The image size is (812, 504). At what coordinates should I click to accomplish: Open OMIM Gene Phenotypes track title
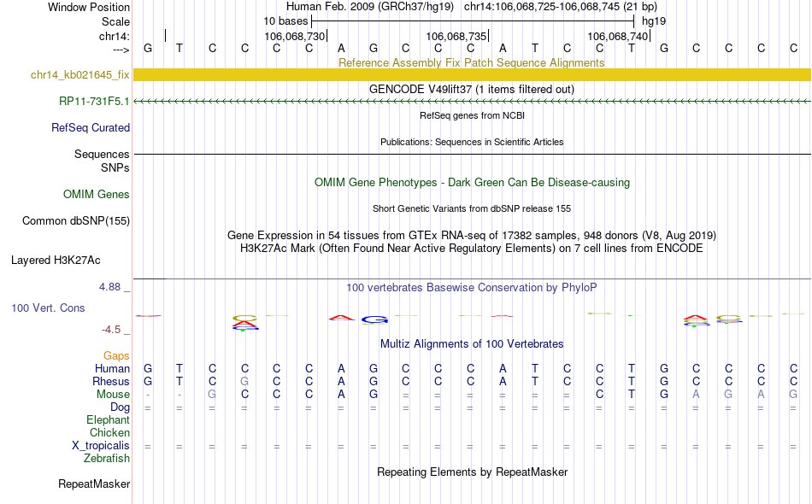[472, 182]
